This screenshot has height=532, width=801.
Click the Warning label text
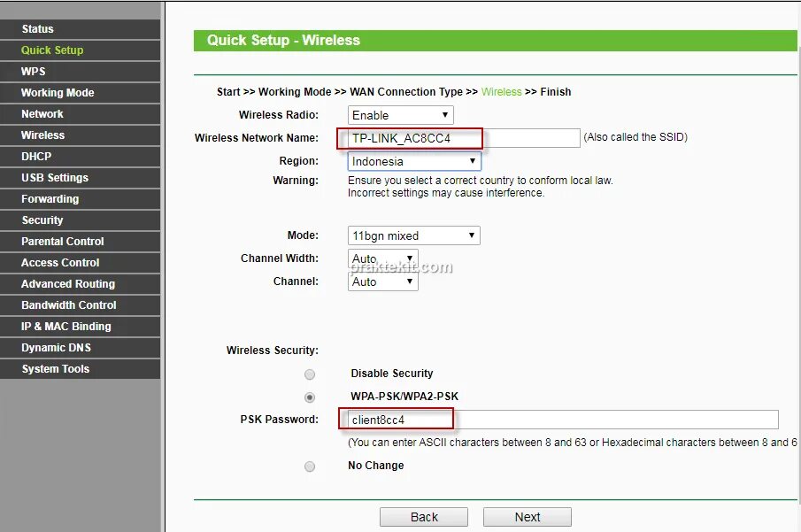tap(296, 181)
